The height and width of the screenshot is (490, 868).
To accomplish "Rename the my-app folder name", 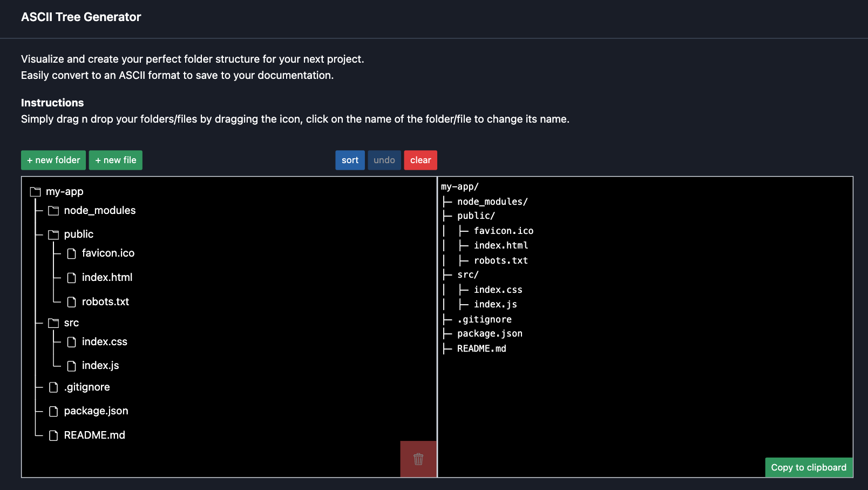I will (65, 191).
